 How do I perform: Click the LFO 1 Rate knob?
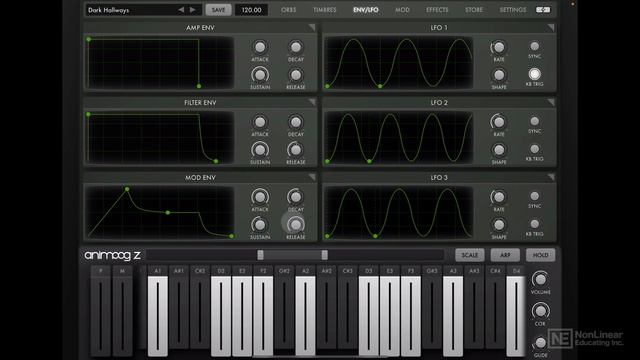click(x=499, y=47)
